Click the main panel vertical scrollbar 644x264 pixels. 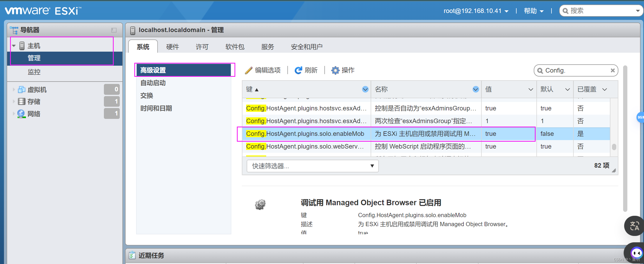tap(625, 138)
